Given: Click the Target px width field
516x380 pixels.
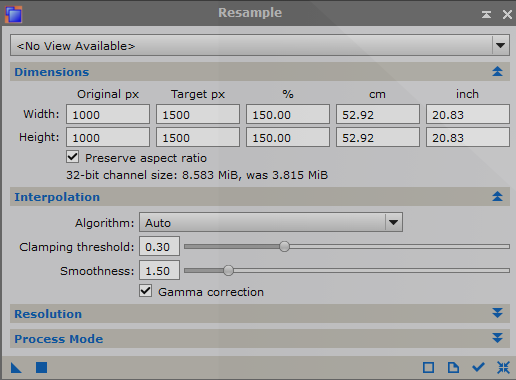Looking at the screenshot, I should (x=198, y=114).
